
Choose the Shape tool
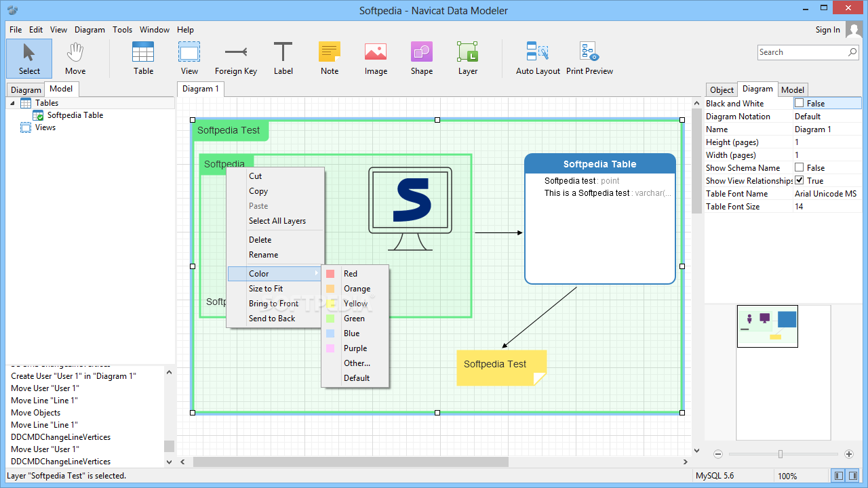(x=421, y=58)
